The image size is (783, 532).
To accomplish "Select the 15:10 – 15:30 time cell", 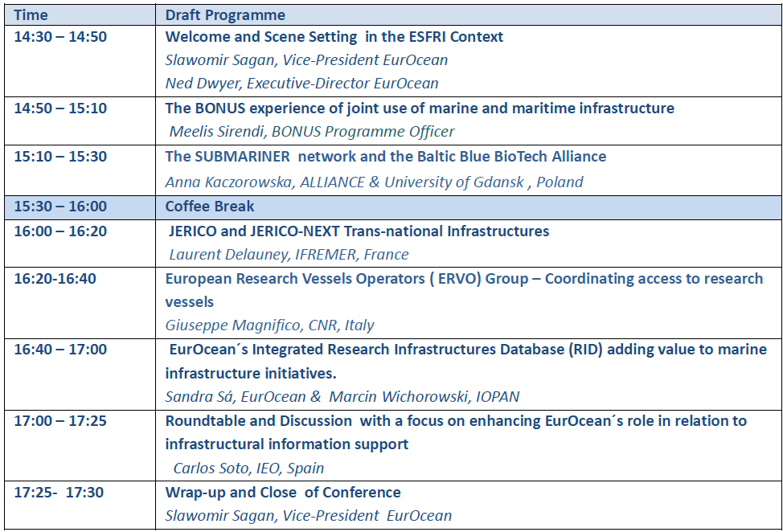I will [x=60, y=157].
